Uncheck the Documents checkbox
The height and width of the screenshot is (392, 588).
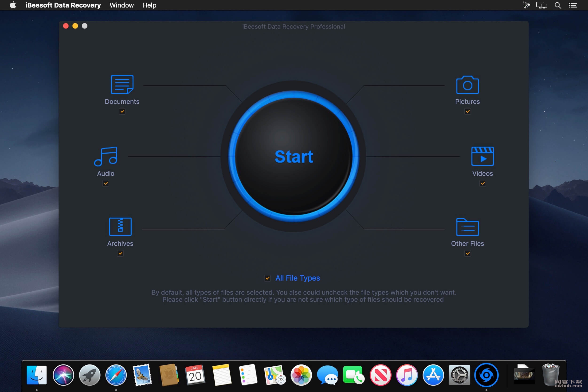(122, 111)
